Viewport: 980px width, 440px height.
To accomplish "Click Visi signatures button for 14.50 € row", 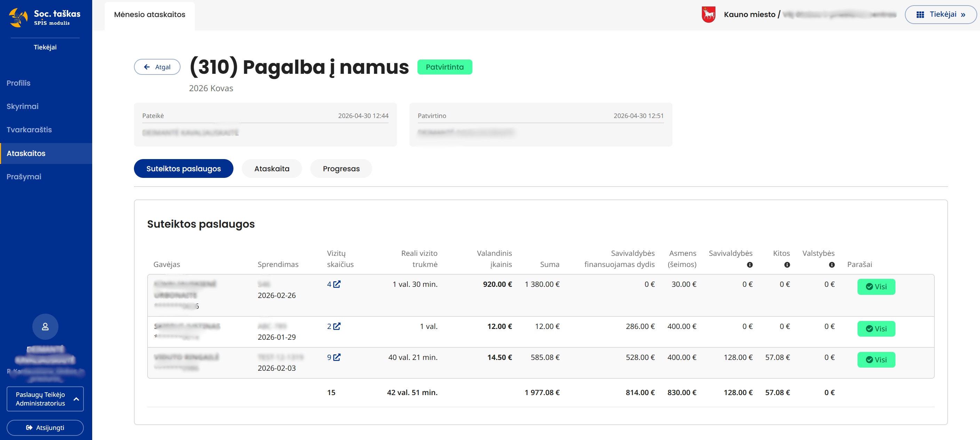I will coord(876,360).
